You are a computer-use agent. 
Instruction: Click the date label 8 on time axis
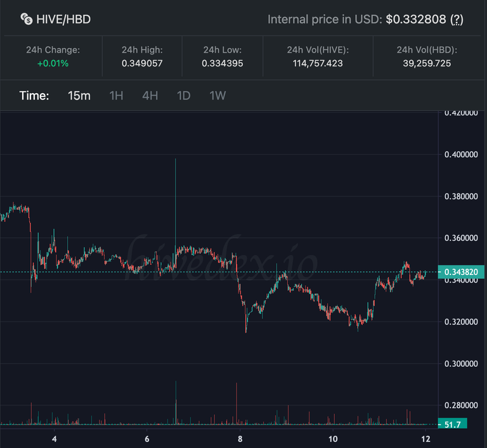tap(240, 439)
